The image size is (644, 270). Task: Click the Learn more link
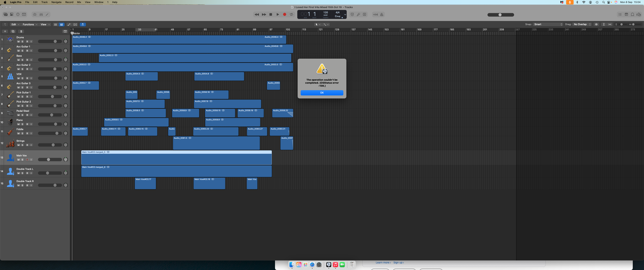[x=383, y=262]
